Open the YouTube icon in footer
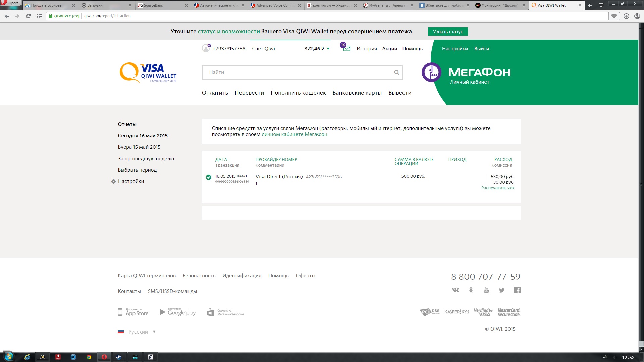This screenshot has height=362, width=644. [486, 290]
